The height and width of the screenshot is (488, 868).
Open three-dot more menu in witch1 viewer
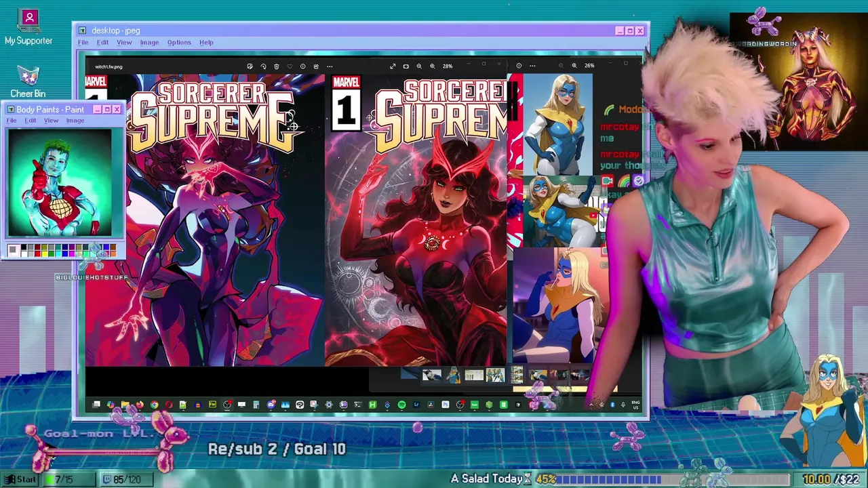[x=330, y=66]
